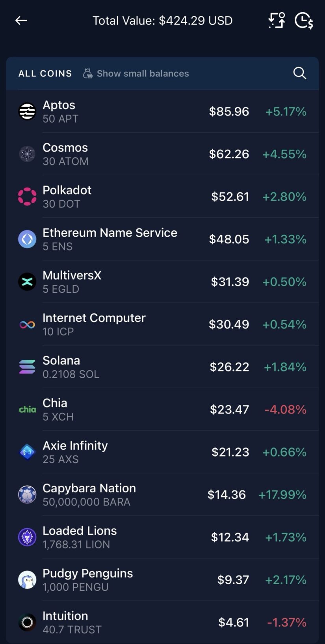Tap the back arrow icon

21,20
